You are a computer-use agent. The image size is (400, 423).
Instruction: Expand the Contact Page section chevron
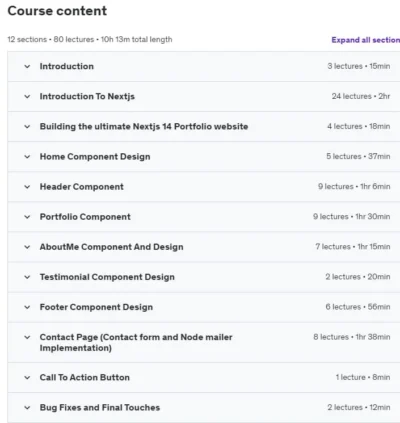click(x=27, y=337)
